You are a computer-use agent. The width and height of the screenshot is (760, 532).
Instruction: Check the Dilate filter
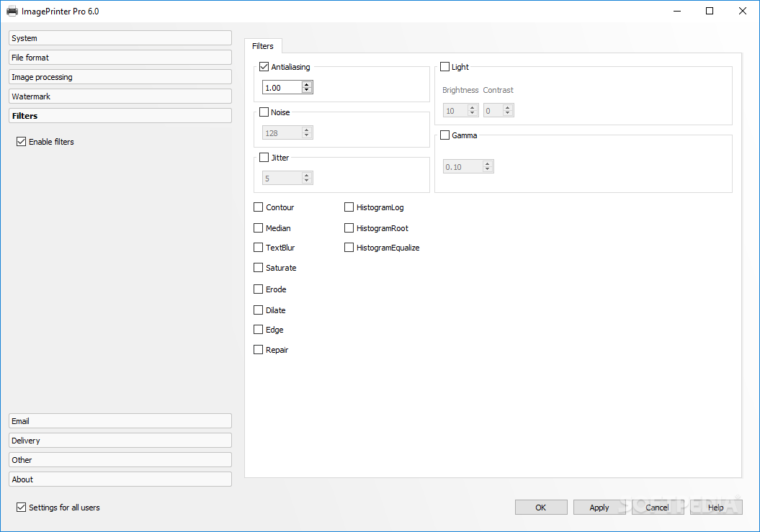tap(259, 310)
